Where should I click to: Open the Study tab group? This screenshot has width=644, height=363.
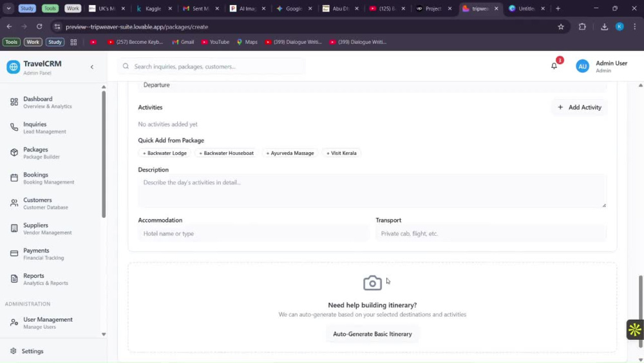[x=27, y=8]
